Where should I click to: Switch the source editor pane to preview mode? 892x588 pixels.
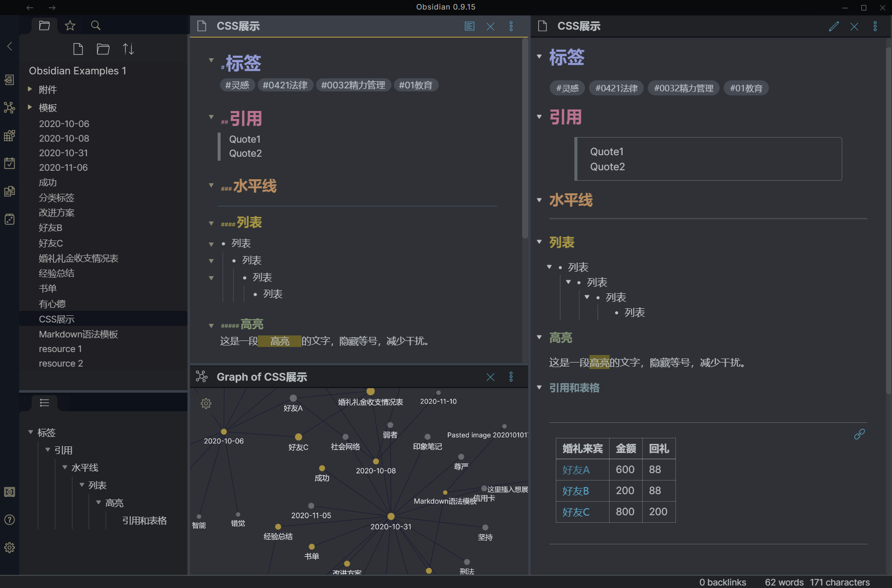[x=469, y=26]
